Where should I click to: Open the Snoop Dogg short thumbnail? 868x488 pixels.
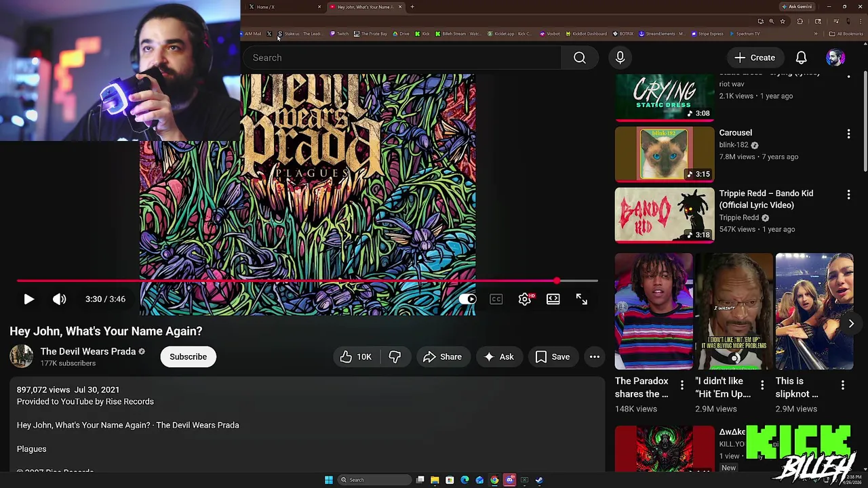734,312
